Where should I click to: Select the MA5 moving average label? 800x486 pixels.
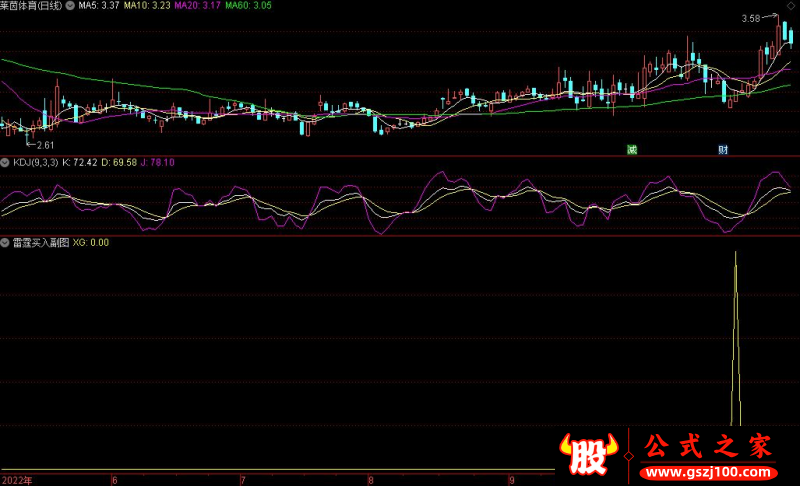[x=99, y=6]
